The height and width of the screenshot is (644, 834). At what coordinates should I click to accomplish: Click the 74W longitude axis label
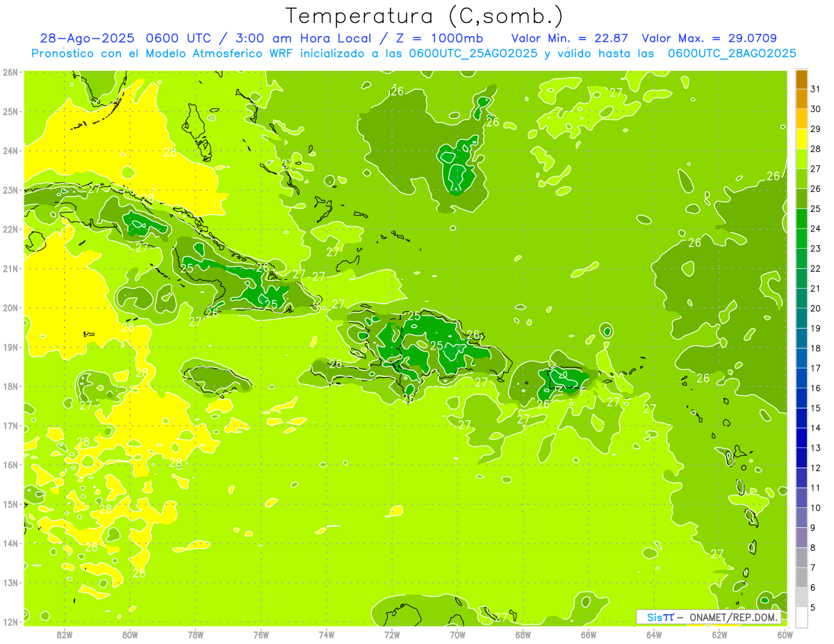point(326,634)
